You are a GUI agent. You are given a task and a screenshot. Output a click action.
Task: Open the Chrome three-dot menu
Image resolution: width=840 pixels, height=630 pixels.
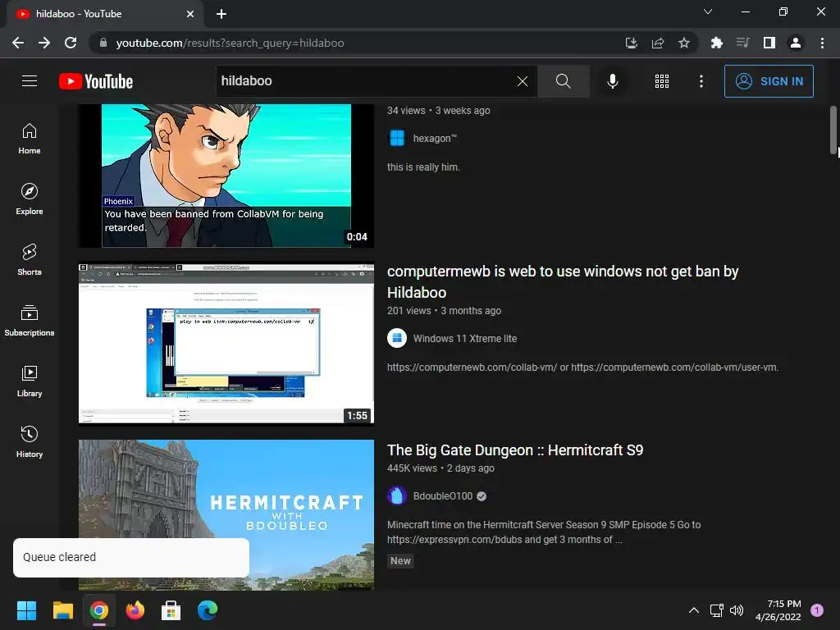click(822, 43)
